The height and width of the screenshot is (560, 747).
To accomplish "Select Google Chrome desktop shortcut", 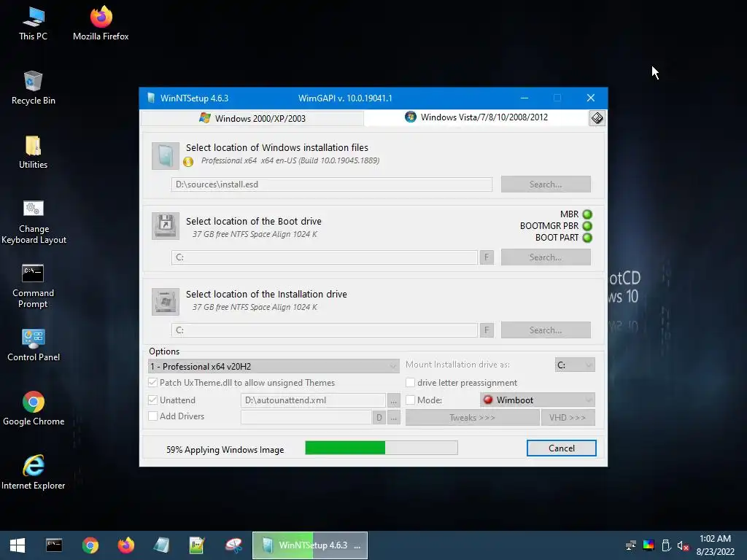I will (x=34, y=408).
